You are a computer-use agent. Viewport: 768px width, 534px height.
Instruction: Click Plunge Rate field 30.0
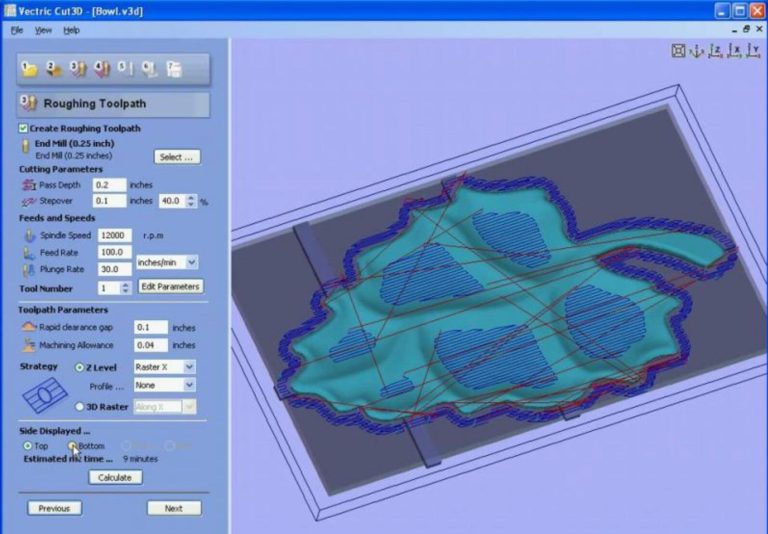115,269
